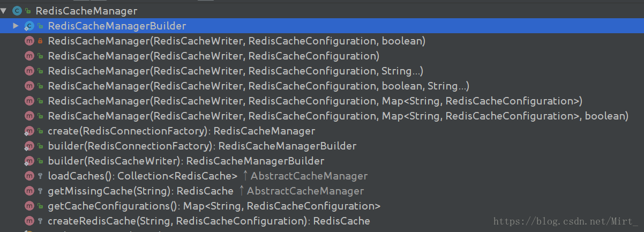Expand the RedisCacheManagerBuilder node
644x232 pixels.
(16, 26)
